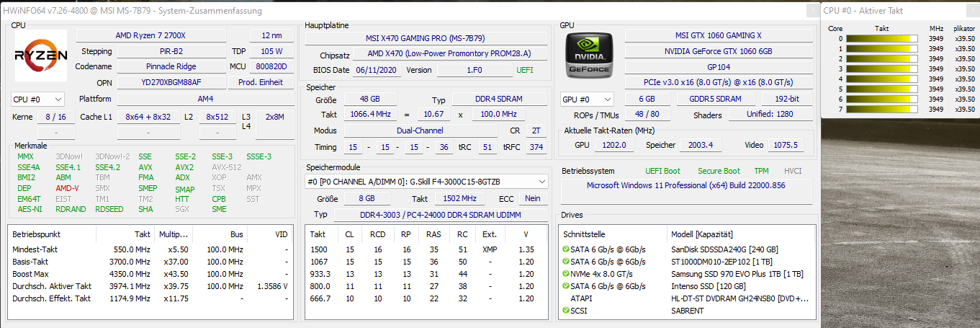The height and width of the screenshot is (328, 980).
Task: Click green status icon for ST1000DM010-2EP102 drive
Action: tap(566, 262)
